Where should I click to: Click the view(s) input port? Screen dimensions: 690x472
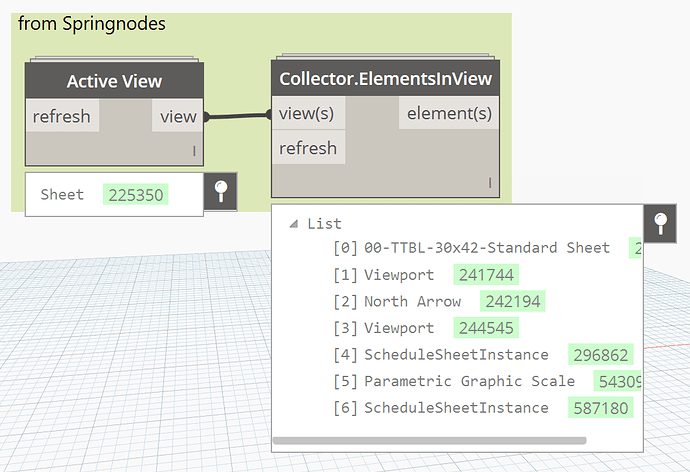[x=308, y=113]
